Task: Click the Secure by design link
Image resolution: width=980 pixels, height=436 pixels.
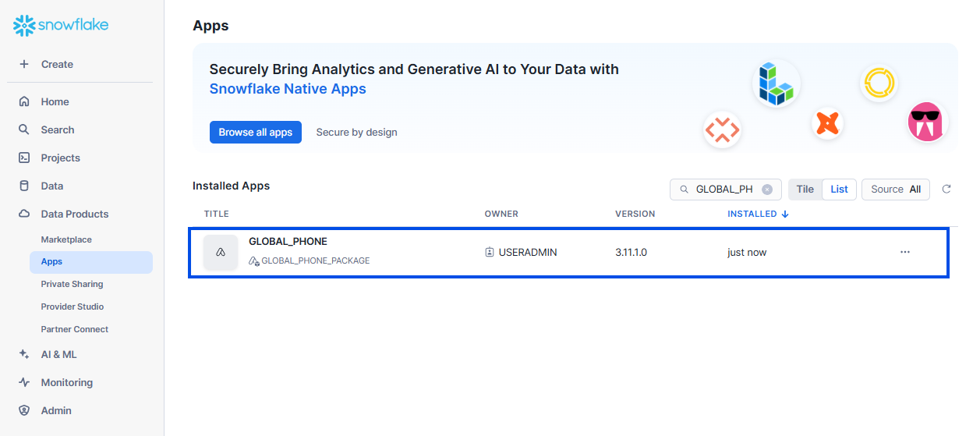Action: tap(357, 133)
